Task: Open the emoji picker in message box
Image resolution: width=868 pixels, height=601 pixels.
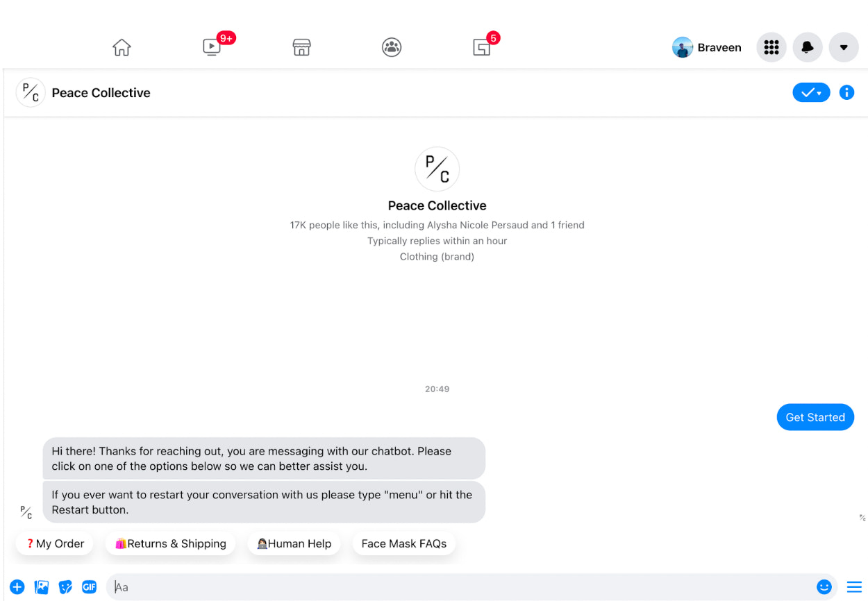Action: [x=824, y=587]
